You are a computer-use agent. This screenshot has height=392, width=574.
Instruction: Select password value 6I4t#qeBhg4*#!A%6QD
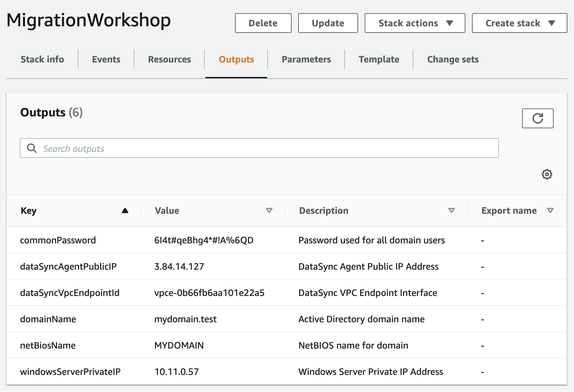[204, 240]
